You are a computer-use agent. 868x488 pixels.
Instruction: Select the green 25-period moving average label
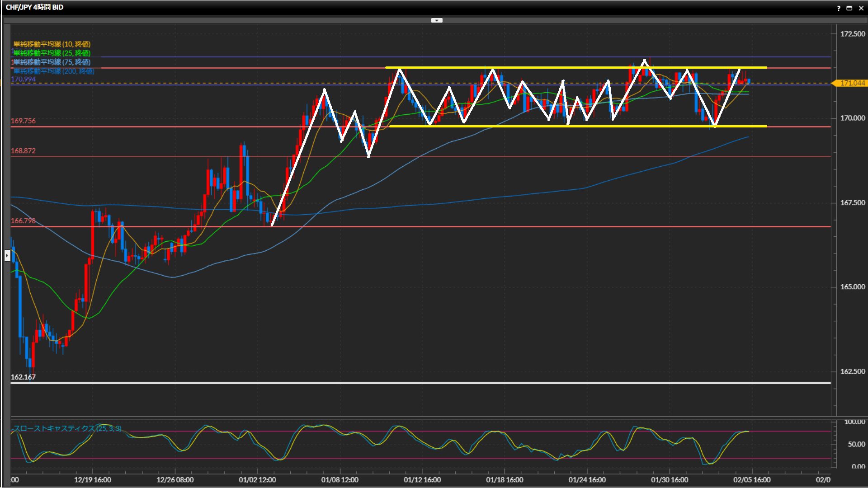[x=52, y=53]
